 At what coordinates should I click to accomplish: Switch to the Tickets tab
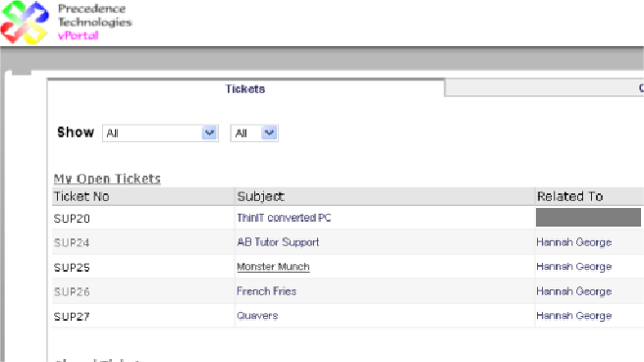click(245, 88)
